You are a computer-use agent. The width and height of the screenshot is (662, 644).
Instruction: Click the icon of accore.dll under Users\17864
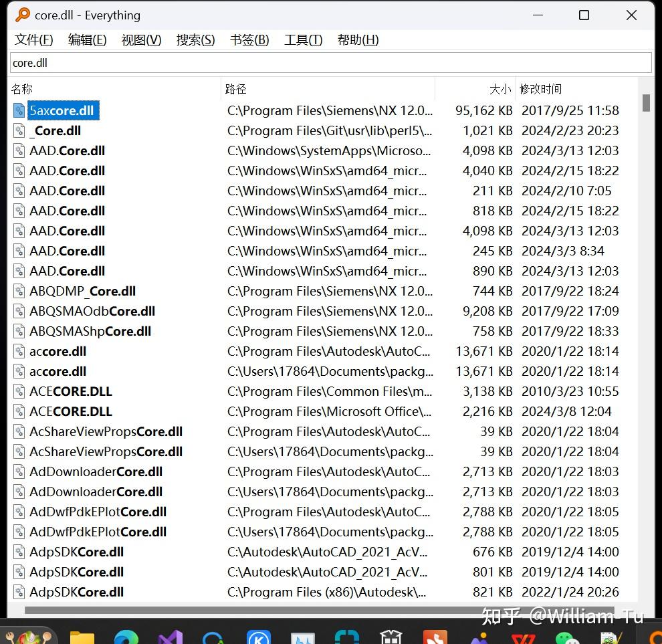[x=19, y=372]
